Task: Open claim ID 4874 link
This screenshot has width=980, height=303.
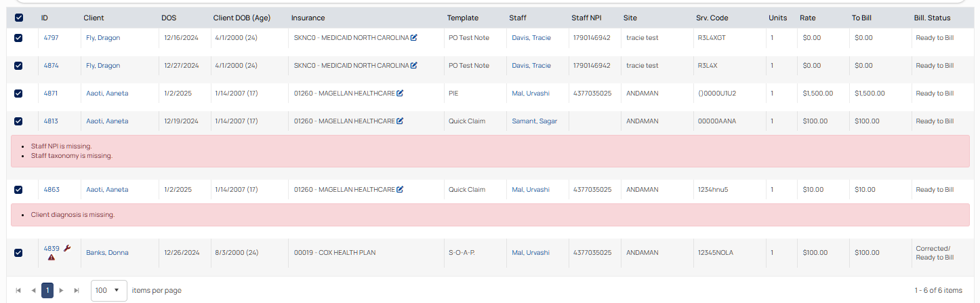Action: pos(52,66)
